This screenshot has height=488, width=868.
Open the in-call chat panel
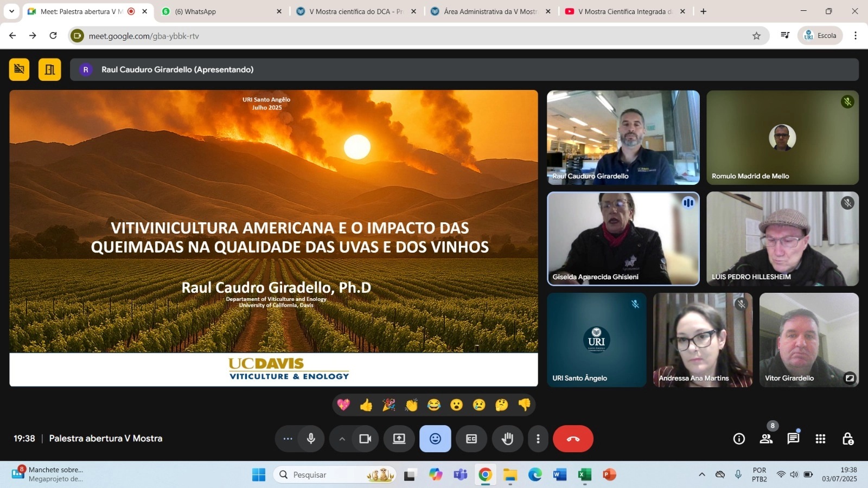pos(793,439)
